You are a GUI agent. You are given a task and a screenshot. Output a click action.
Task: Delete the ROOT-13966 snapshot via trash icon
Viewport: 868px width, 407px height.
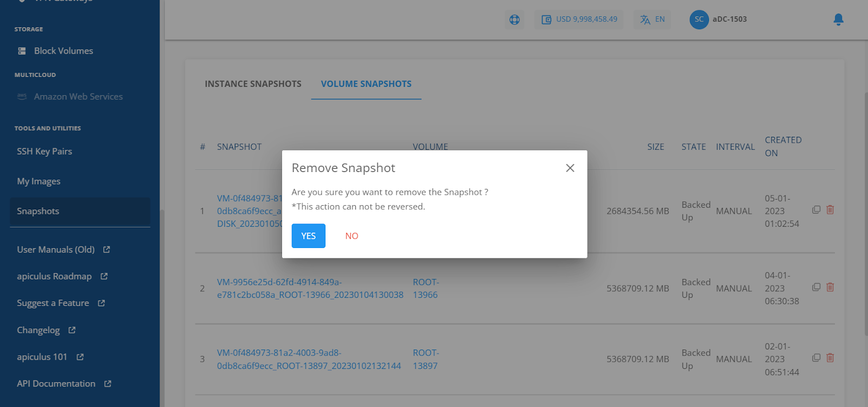(830, 287)
